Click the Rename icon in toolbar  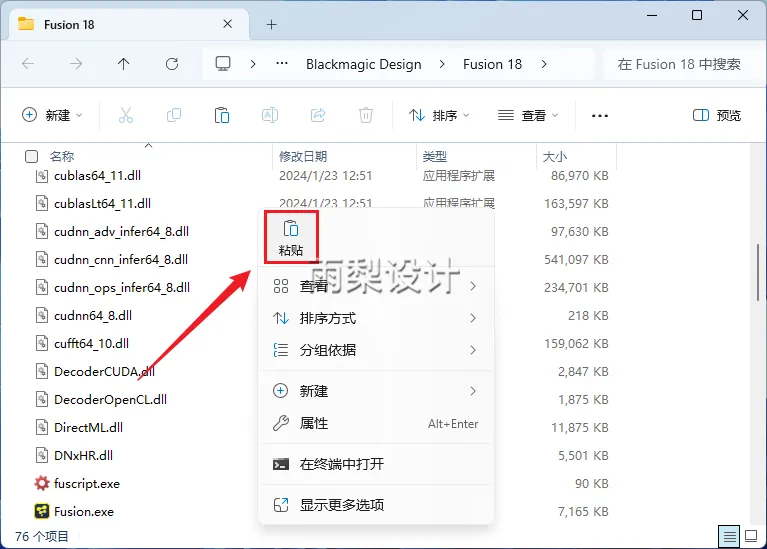pyautogui.click(x=270, y=115)
